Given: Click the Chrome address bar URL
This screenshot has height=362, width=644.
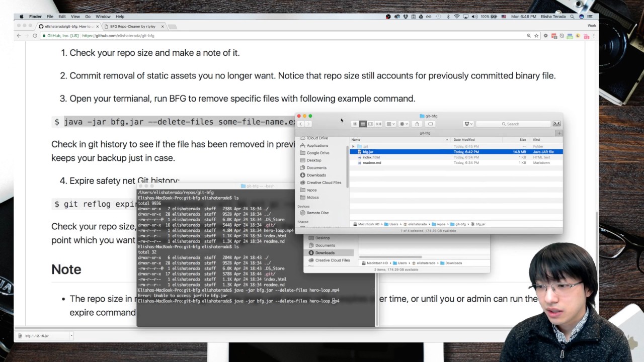Looking at the screenshot, I should [118, 36].
